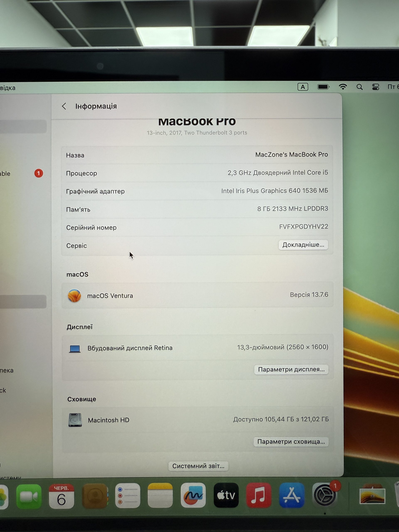Click the Macintosh HD label
The image size is (399, 532).
click(x=108, y=420)
